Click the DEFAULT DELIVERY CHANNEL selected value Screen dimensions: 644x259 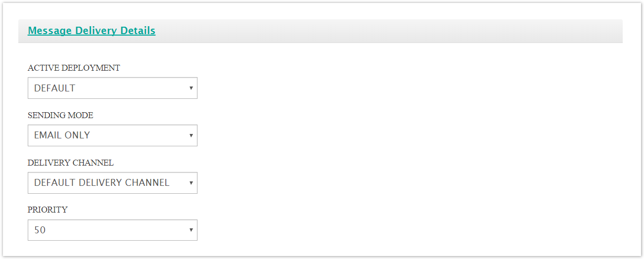click(x=101, y=183)
